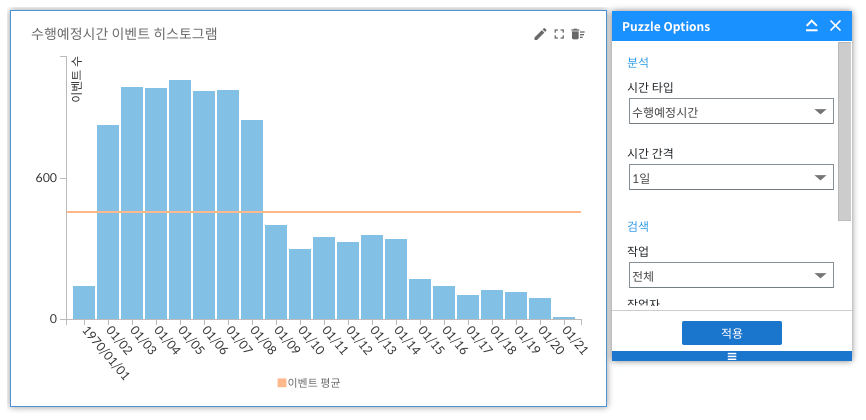Click the 분석 section heading
Image resolution: width=866 pixels, height=420 pixels.
(x=638, y=62)
